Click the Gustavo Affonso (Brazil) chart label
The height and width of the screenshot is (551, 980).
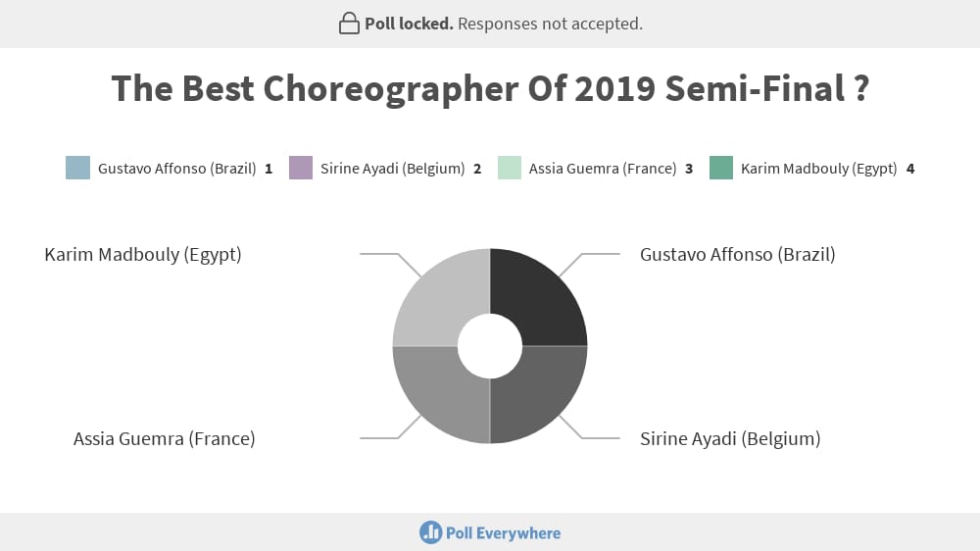738,255
